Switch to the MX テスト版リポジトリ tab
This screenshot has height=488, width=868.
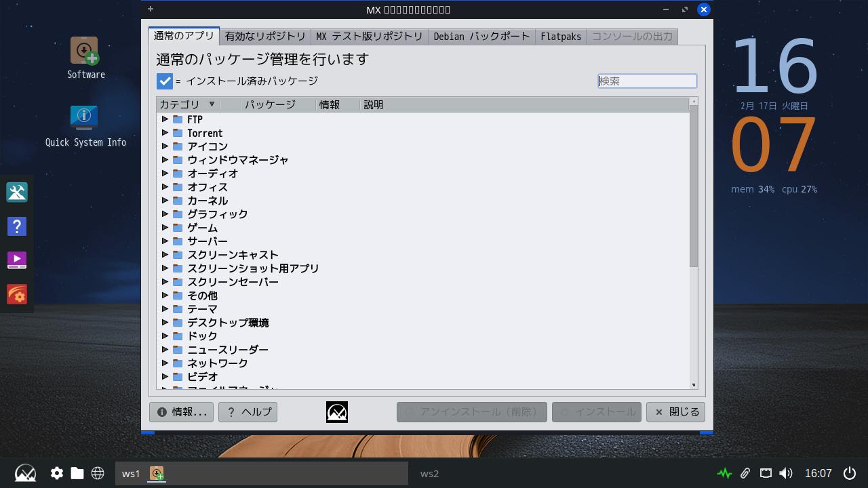pos(370,37)
